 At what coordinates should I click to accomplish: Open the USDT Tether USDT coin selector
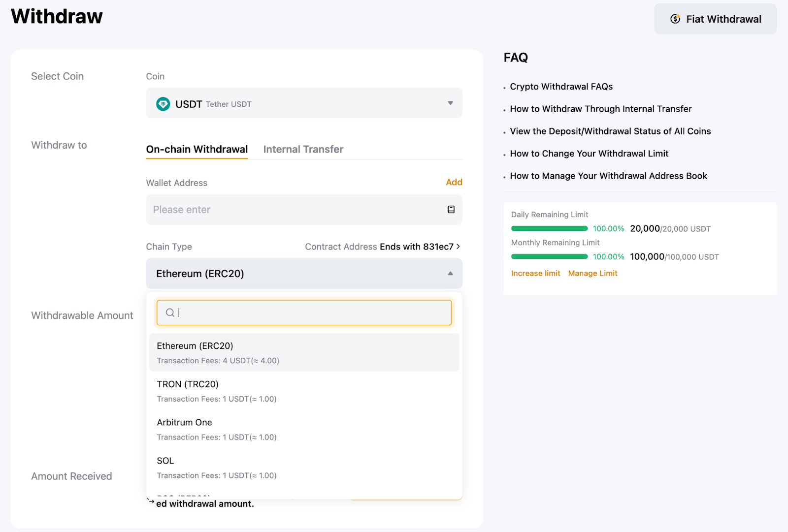[304, 103]
